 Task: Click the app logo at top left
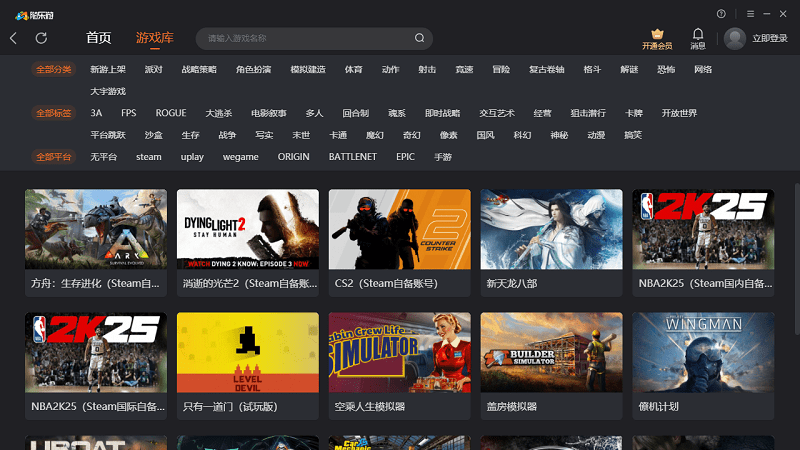coord(34,15)
